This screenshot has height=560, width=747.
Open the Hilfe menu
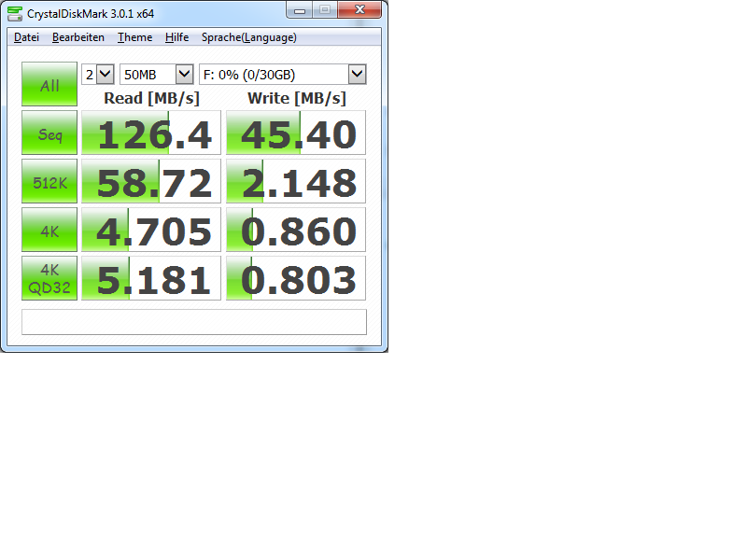[x=176, y=37]
